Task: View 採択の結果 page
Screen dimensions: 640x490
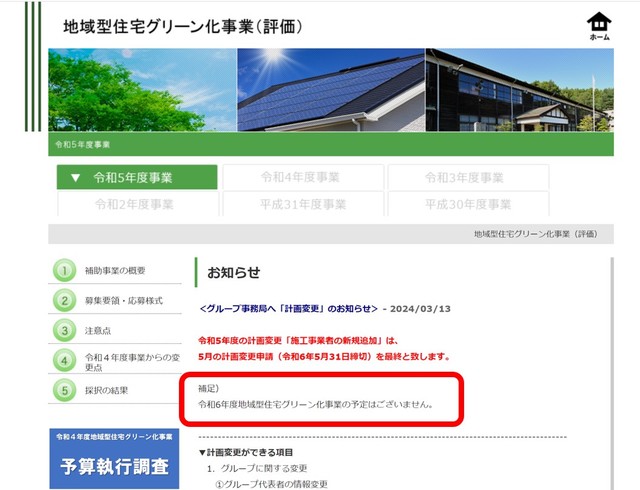Action: 106,390
